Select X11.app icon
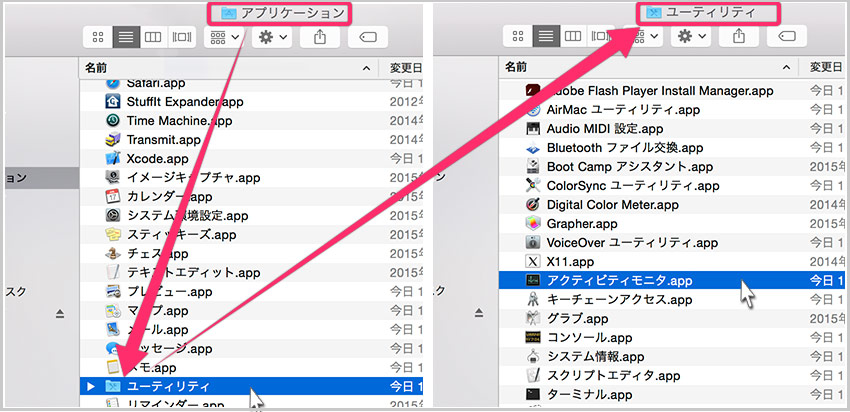The height and width of the screenshot is (412, 850). (533, 262)
